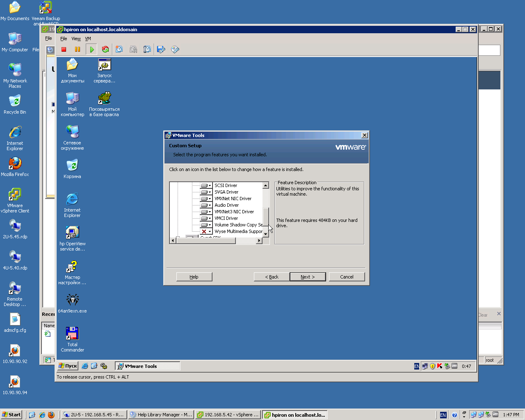Proceed with the Next > button
Viewport: 525px width, 420px height.
click(x=308, y=277)
